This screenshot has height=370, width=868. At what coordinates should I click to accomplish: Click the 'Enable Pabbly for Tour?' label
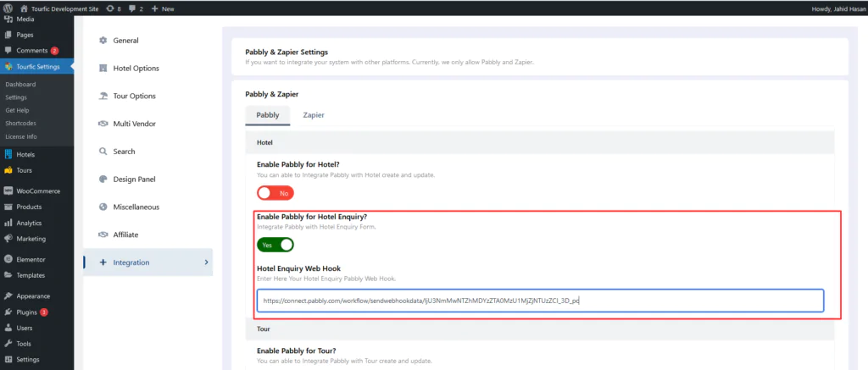(297, 351)
